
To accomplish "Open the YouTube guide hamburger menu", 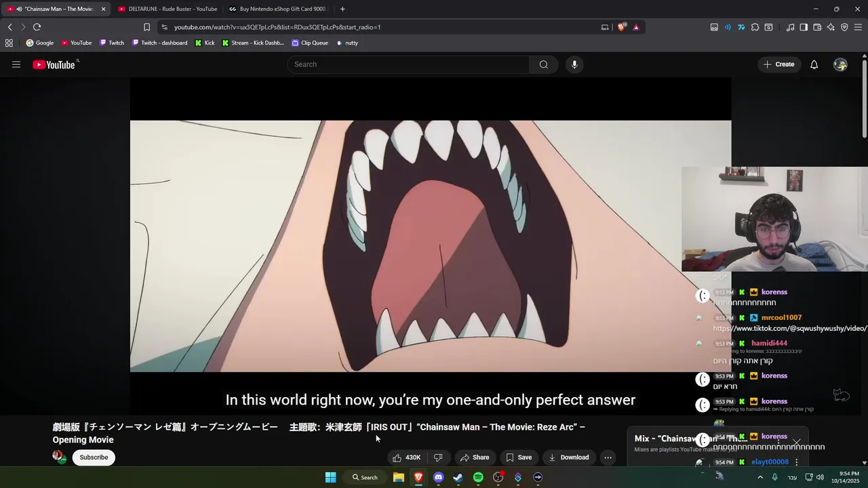I will [16, 64].
